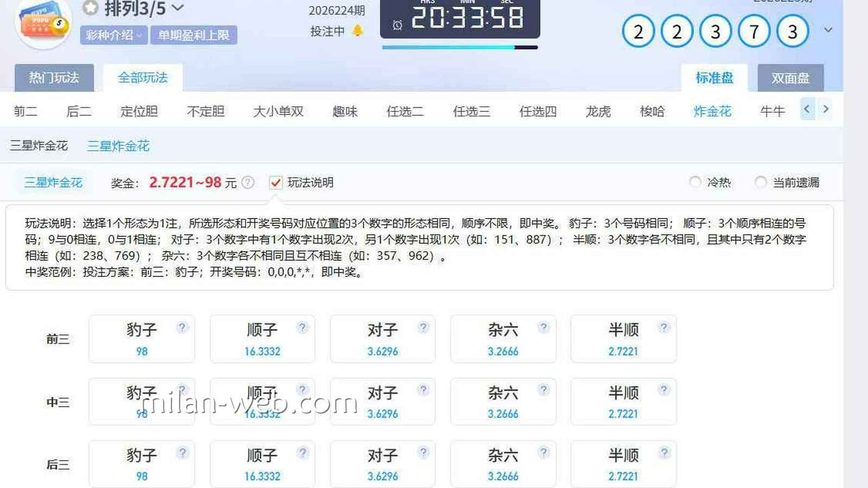This screenshot has width=868, height=488.
Task: Select the 冷热 radio button
Action: (x=695, y=182)
